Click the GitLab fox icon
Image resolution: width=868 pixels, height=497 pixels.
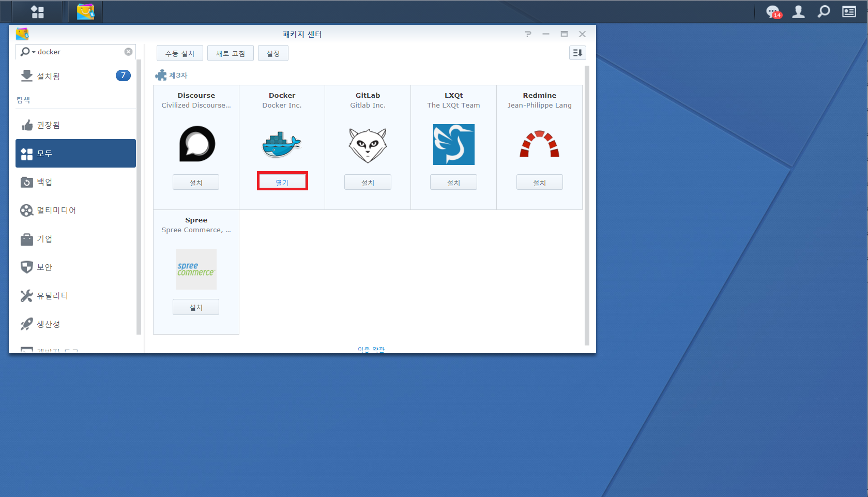tap(368, 145)
